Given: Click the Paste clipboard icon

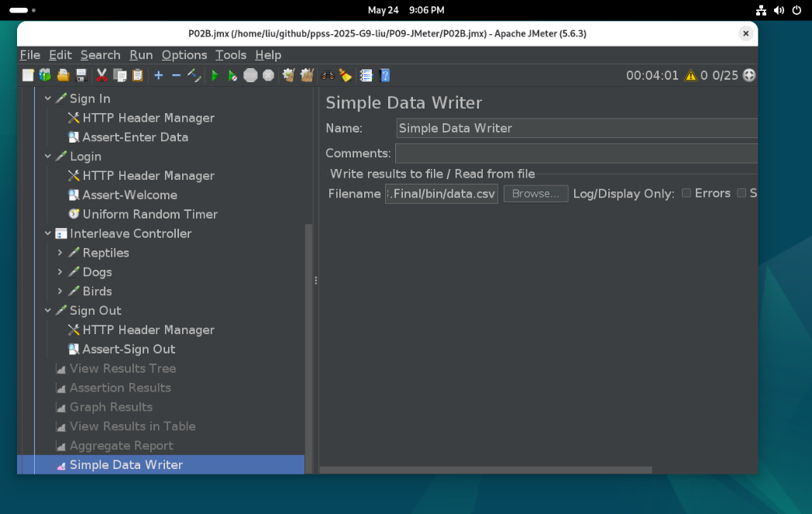Looking at the screenshot, I should (137, 75).
